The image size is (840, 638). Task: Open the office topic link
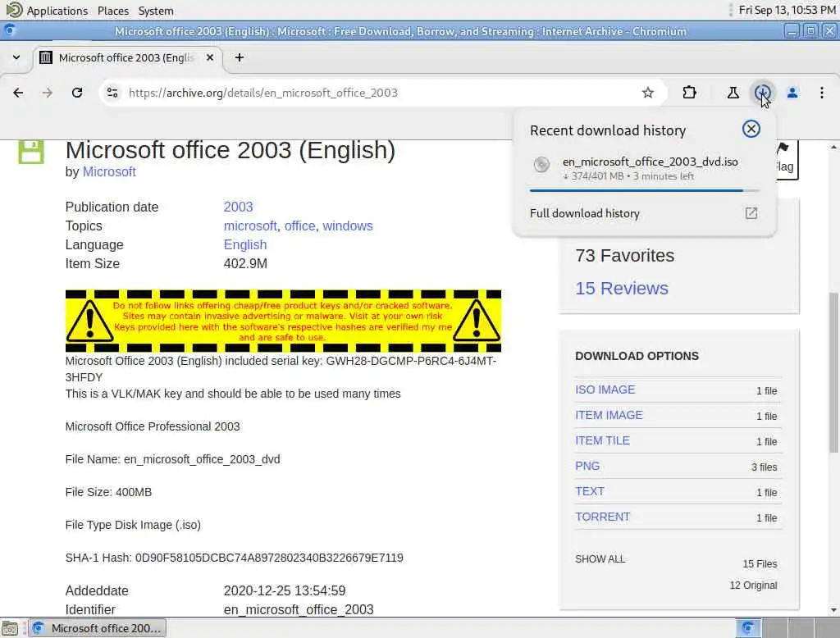[300, 226]
